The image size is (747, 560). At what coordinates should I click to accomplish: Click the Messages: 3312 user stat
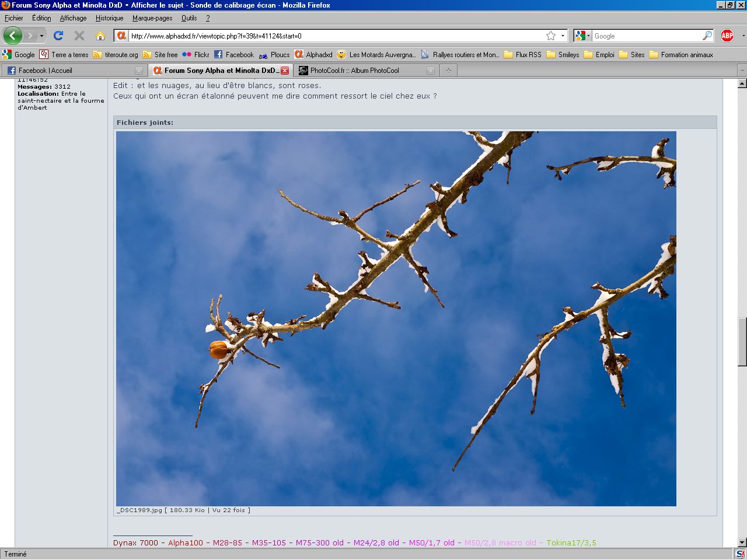pyautogui.click(x=44, y=86)
